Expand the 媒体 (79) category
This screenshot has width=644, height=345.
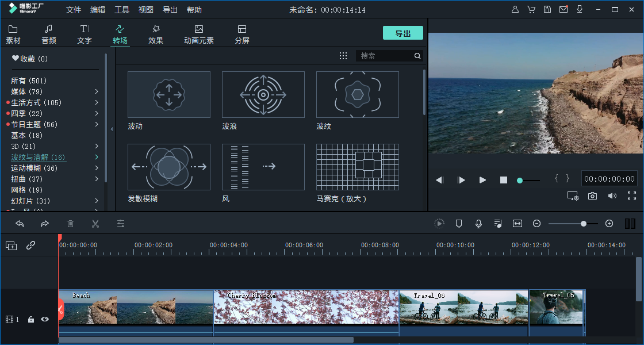click(x=97, y=92)
